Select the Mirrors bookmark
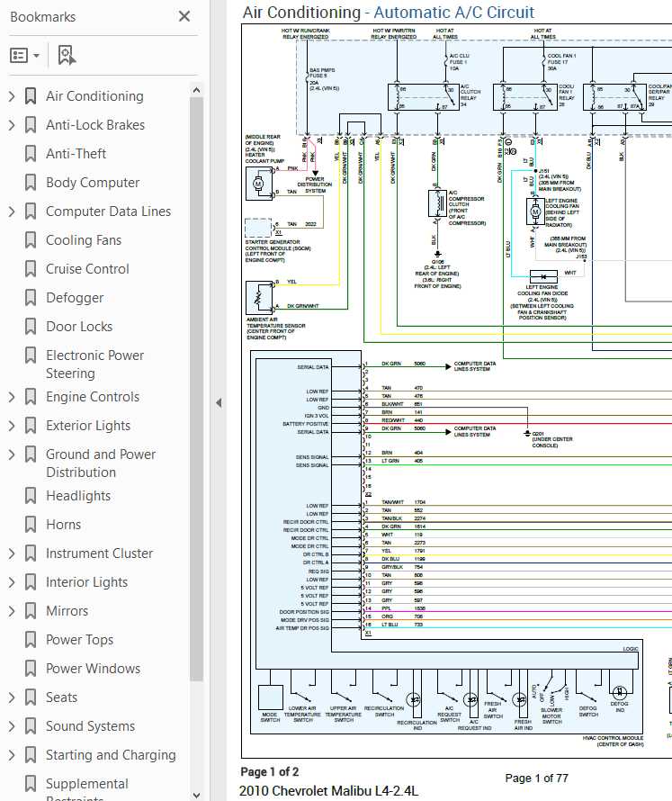 point(67,611)
